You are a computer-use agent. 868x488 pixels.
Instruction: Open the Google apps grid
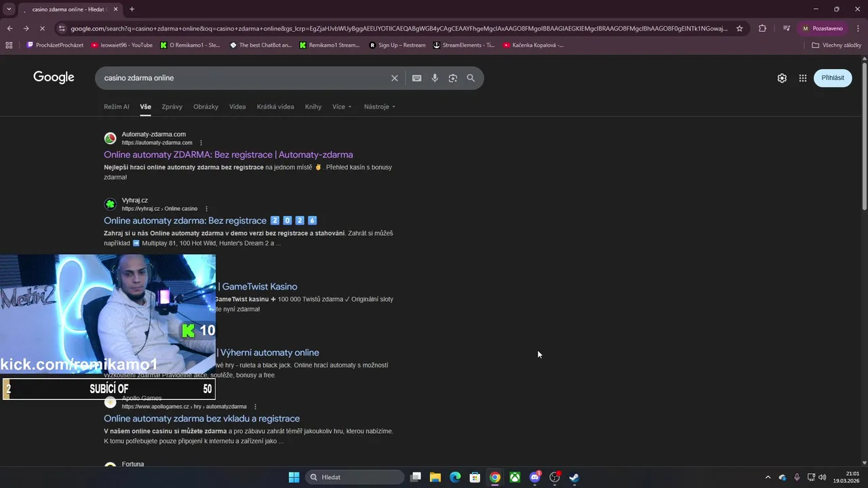pos(803,78)
